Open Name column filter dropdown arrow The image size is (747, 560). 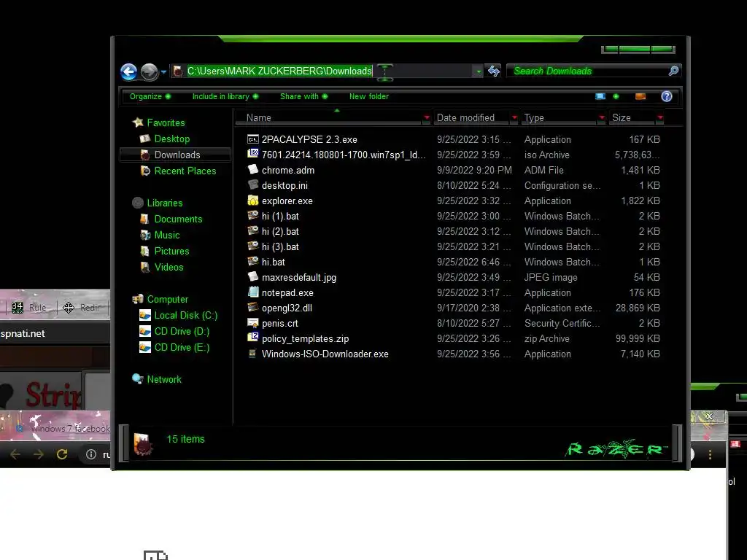click(426, 117)
